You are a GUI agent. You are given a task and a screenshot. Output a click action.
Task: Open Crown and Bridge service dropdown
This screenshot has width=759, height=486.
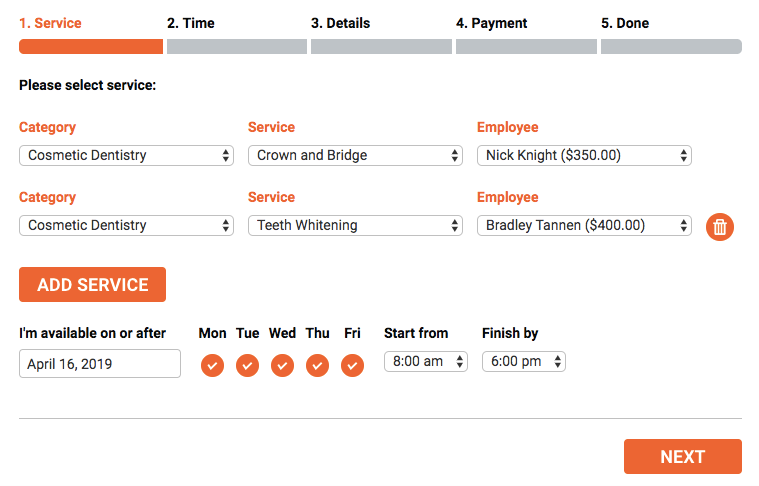[355, 156]
